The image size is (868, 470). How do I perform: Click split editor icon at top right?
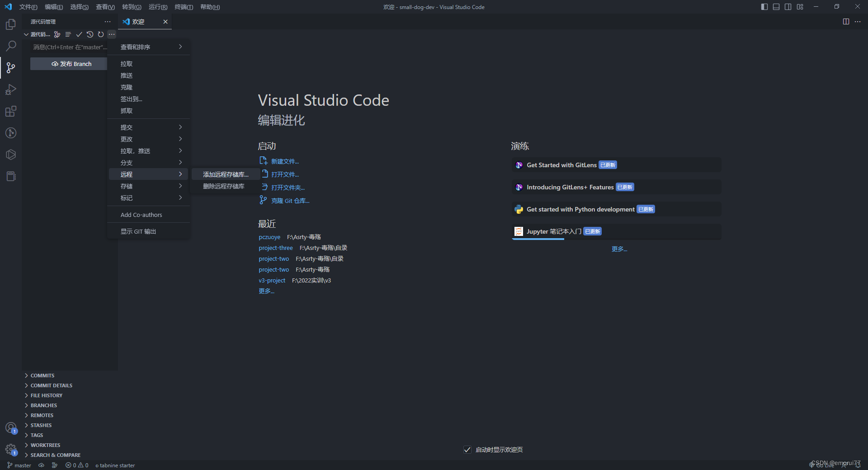tap(846, 22)
